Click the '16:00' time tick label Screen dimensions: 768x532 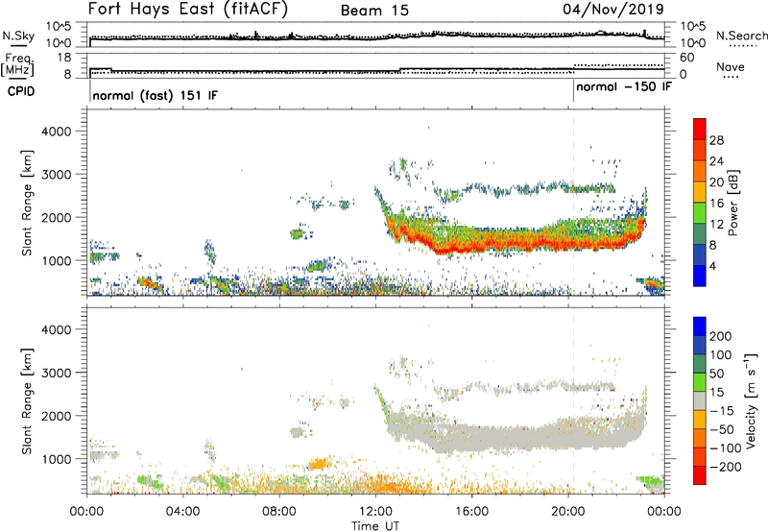coord(471,512)
